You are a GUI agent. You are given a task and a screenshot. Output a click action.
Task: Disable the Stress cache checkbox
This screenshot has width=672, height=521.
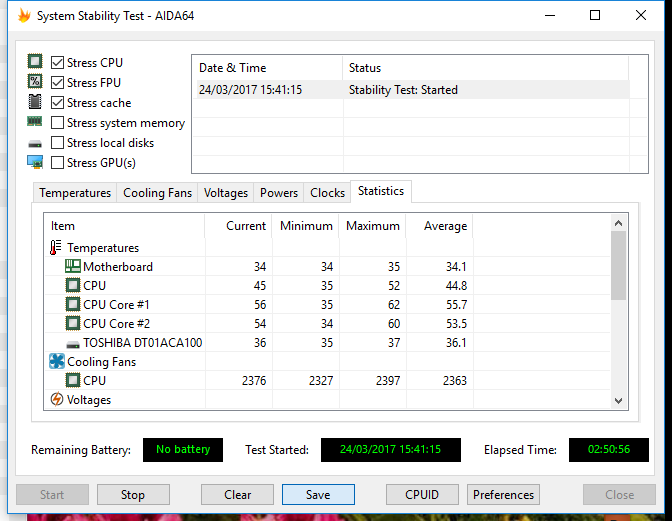click(57, 102)
